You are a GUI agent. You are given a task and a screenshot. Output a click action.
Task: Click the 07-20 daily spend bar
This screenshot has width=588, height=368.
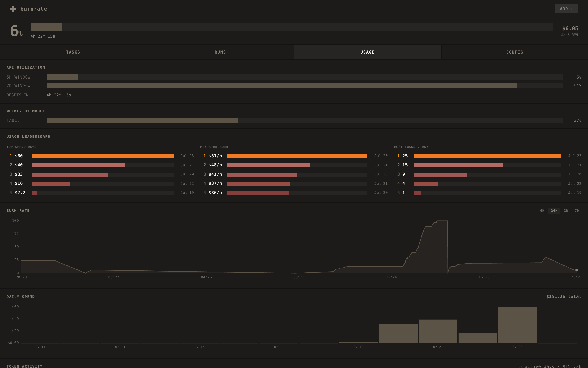(398, 333)
